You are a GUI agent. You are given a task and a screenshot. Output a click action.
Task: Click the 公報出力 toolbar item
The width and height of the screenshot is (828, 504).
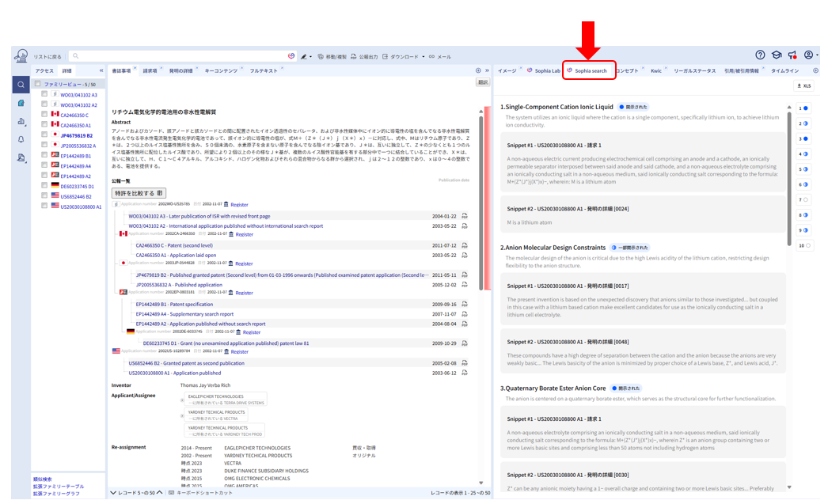[x=364, y=56]
